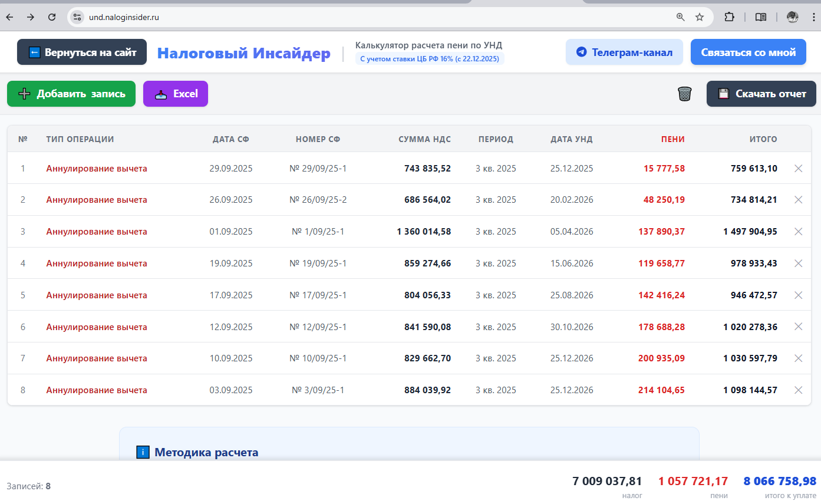Click the site info icon beside URL

77,17
